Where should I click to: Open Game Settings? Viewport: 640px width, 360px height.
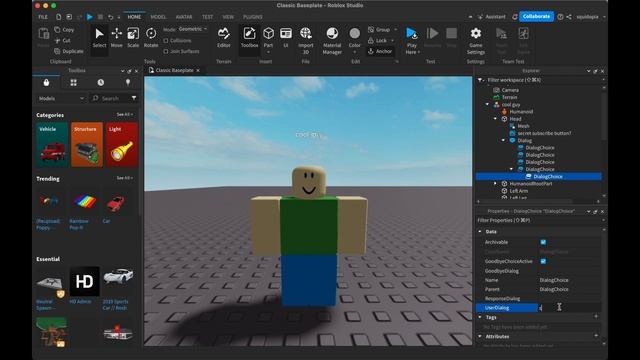pyautogui.click(x=476, y=40)
